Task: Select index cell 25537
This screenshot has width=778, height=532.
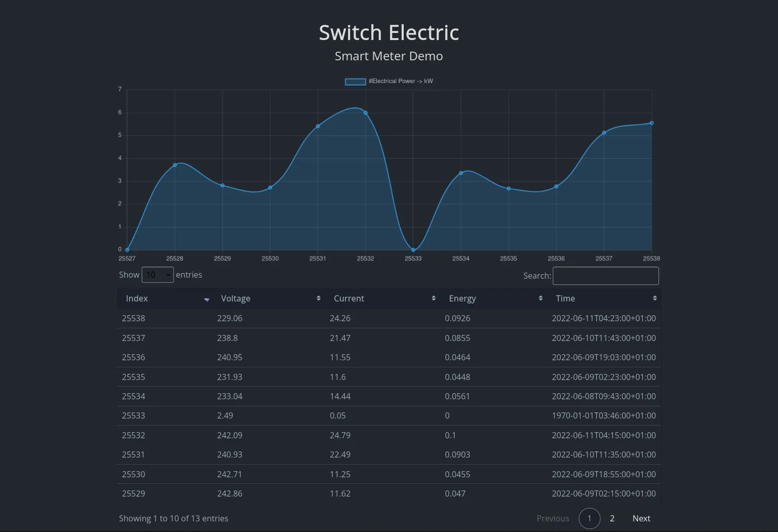Action: [134, 338]
